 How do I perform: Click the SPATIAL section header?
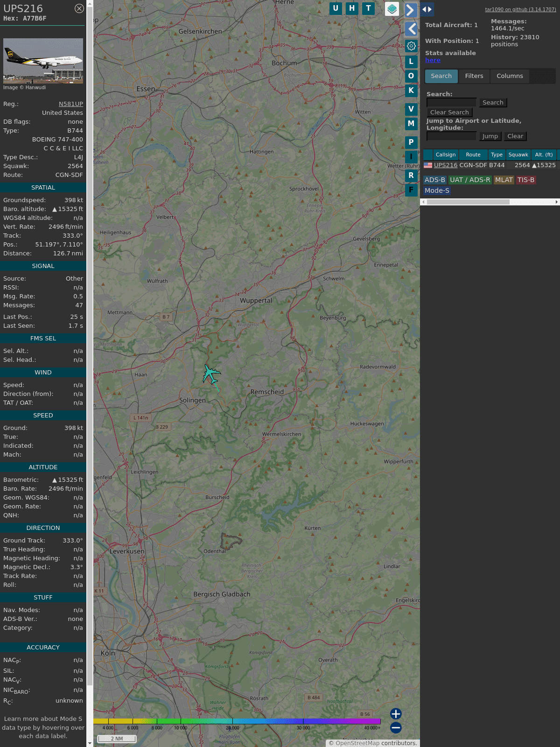(43, 188)
